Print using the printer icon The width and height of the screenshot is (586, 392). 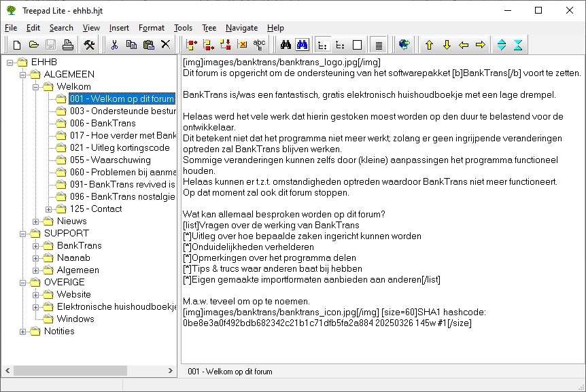click(x=67, y=45)
